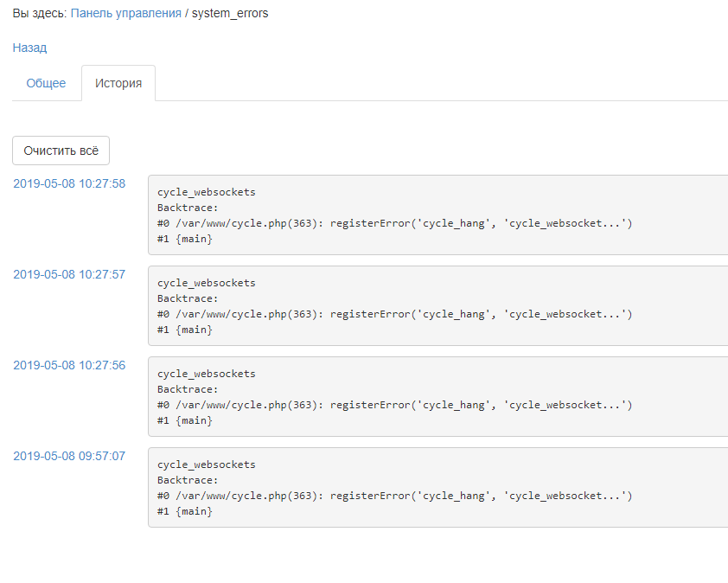Open the 2019-05-08 09:57:07 timestamp link

tap(69, 456)
